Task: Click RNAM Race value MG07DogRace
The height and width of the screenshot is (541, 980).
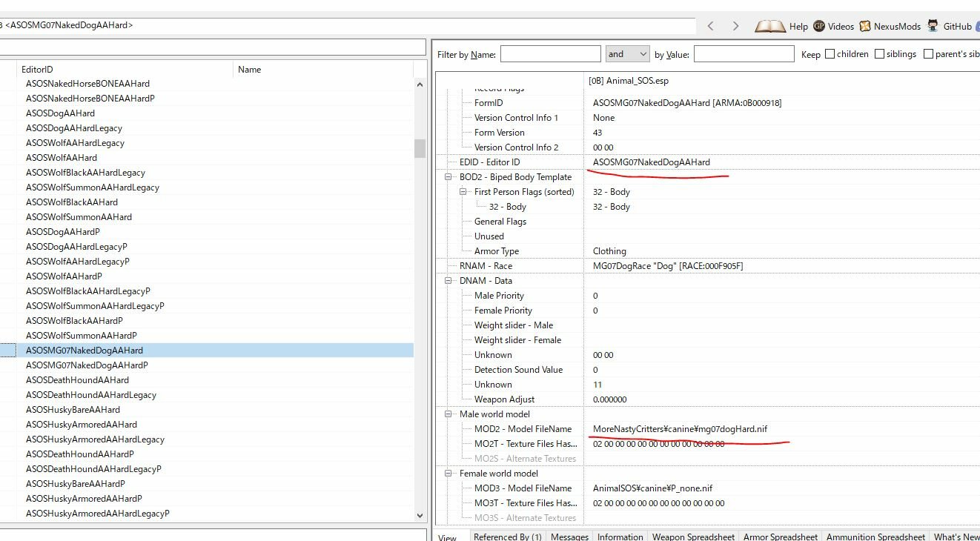Action: click(668, 266)
